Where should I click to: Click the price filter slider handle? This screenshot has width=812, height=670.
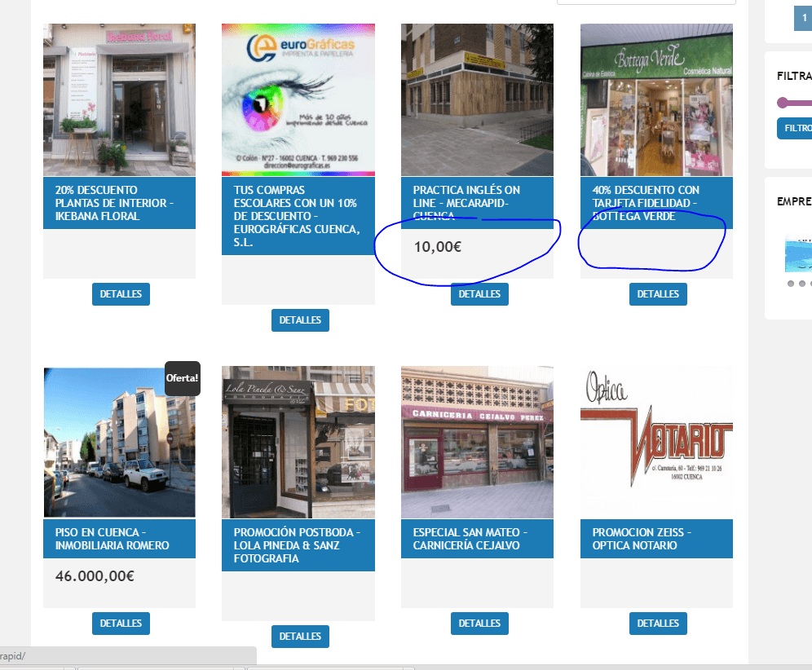coord(783,103)
